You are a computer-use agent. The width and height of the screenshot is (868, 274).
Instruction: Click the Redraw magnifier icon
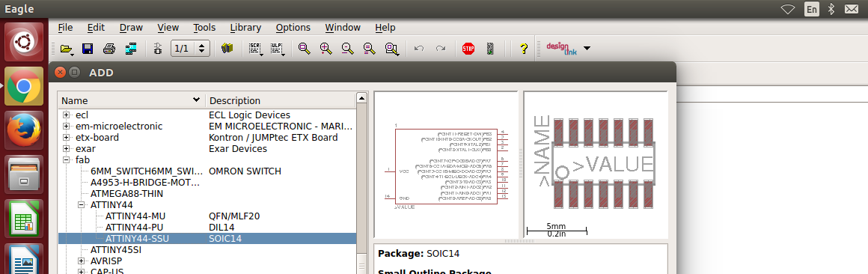pyautogui.click(x=369, y=49)
